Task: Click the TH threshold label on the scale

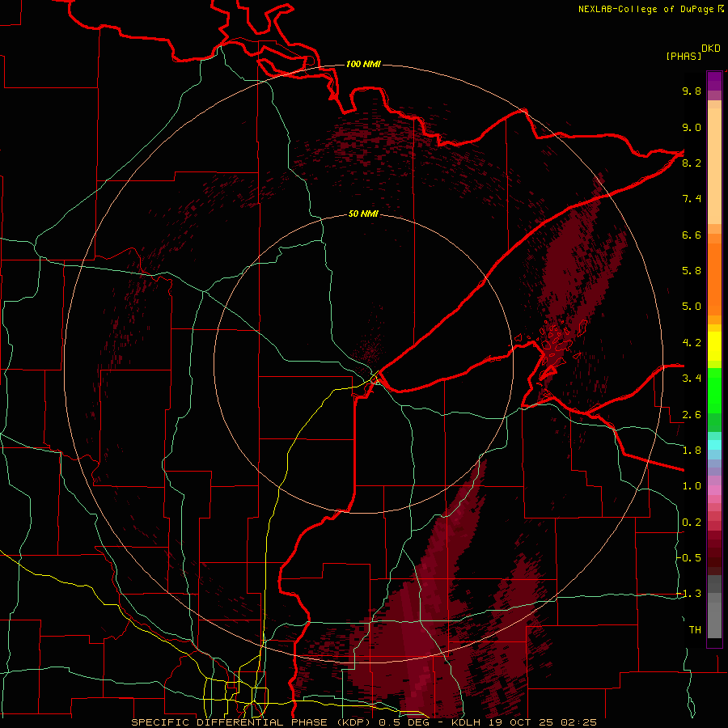Action: (695, 630)
